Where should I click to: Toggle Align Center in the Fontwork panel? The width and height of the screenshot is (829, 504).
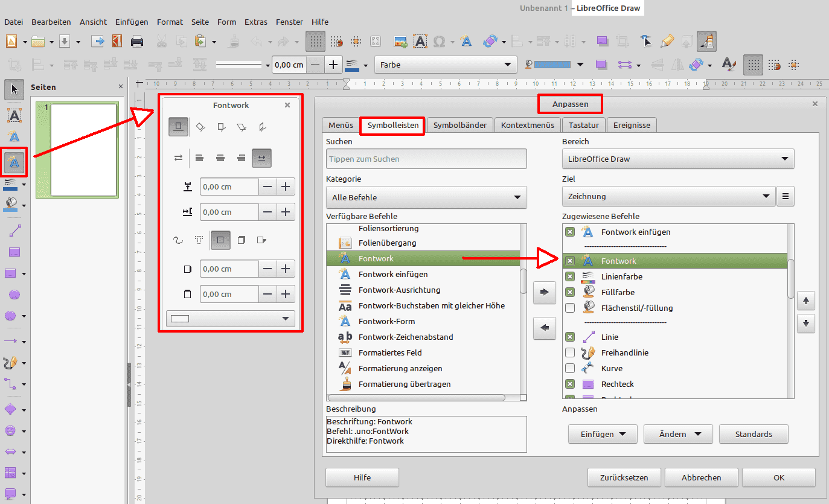(220, 158)
